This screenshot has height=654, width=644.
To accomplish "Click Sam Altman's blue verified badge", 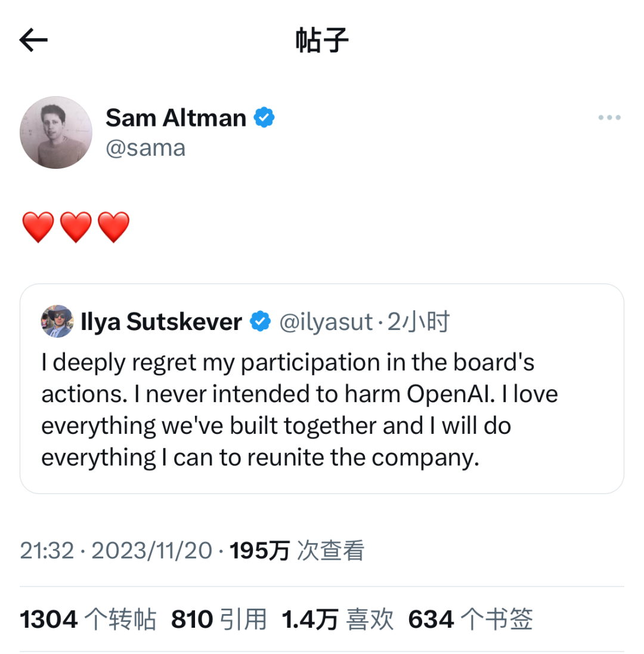I will (x=265, y=118).
